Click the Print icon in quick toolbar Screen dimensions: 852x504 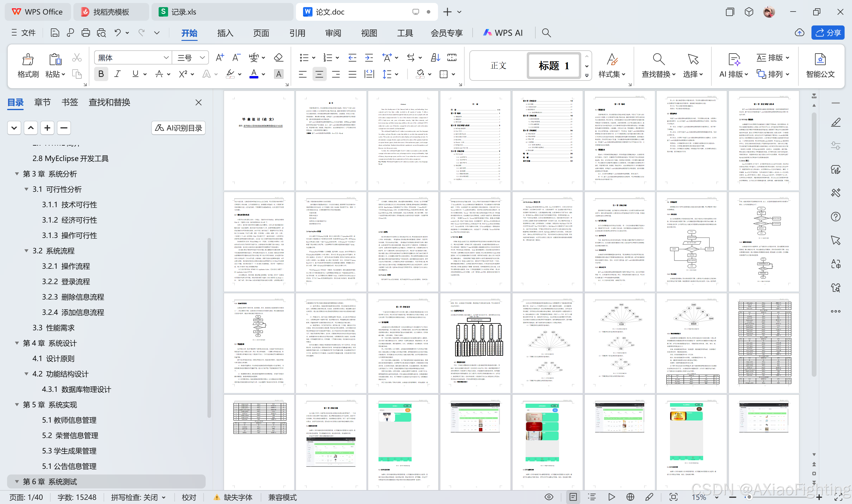(86, 33)
